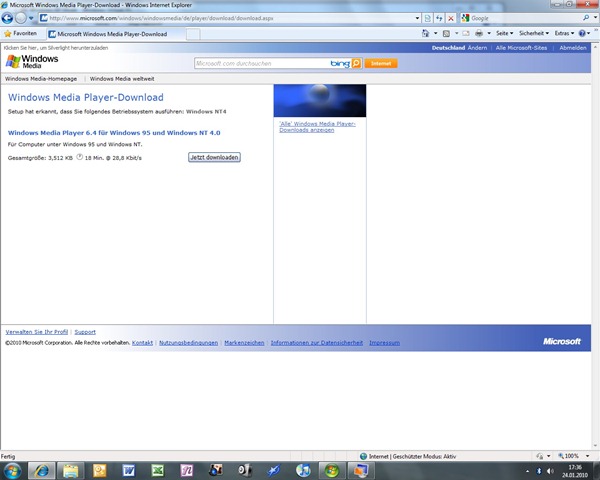
Task: Click the Compatibility View page icon
Action: 428,18
